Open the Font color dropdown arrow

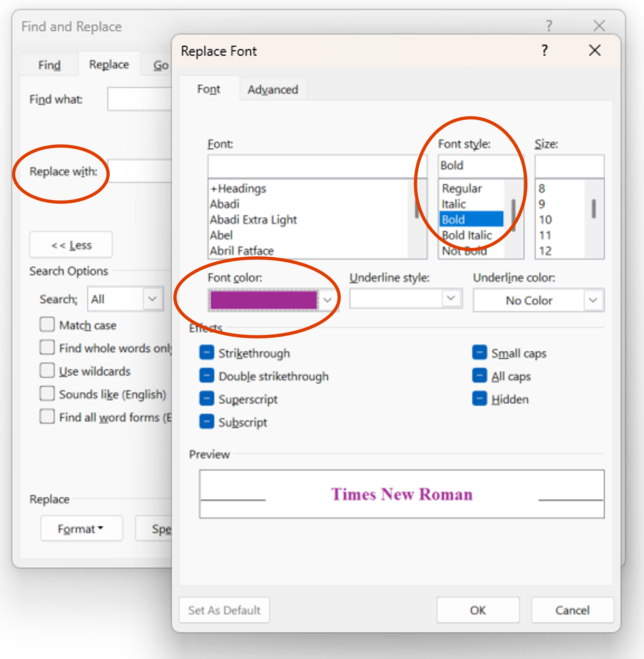(327, 299)
